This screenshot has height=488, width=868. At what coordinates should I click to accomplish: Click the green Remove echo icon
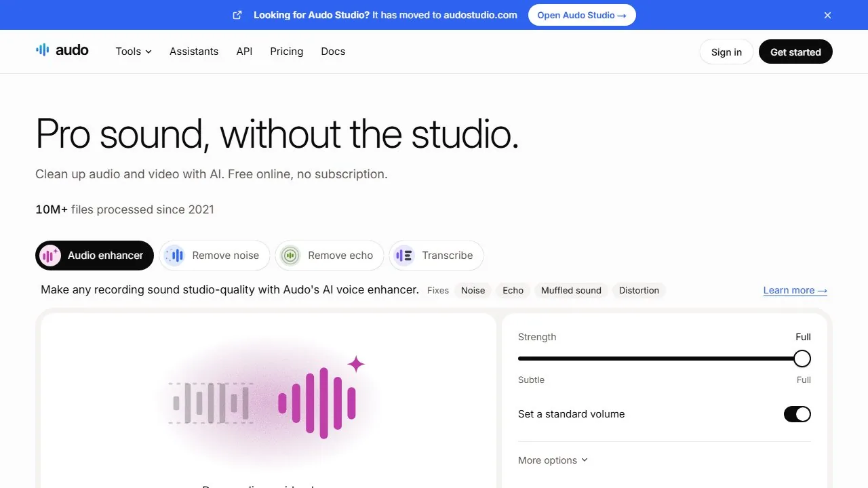point(290,256)
